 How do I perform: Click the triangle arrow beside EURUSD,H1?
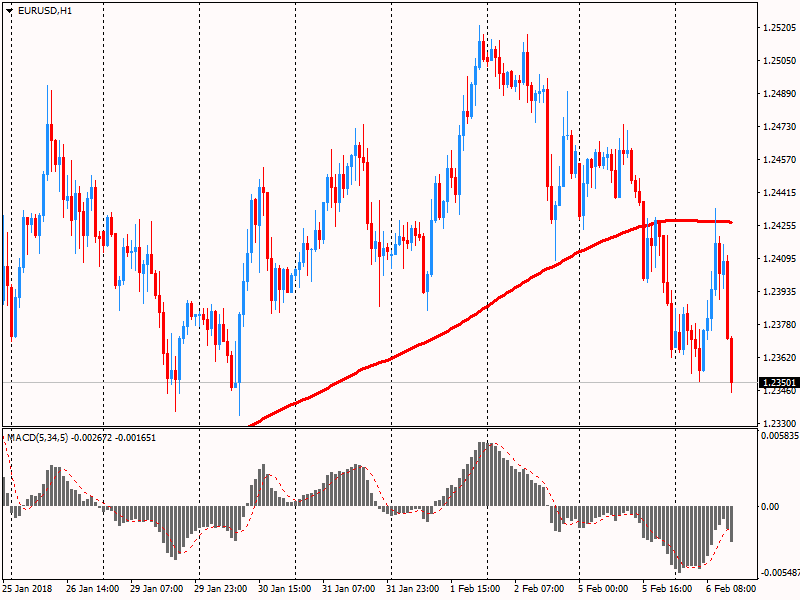[x=9, y=11]
